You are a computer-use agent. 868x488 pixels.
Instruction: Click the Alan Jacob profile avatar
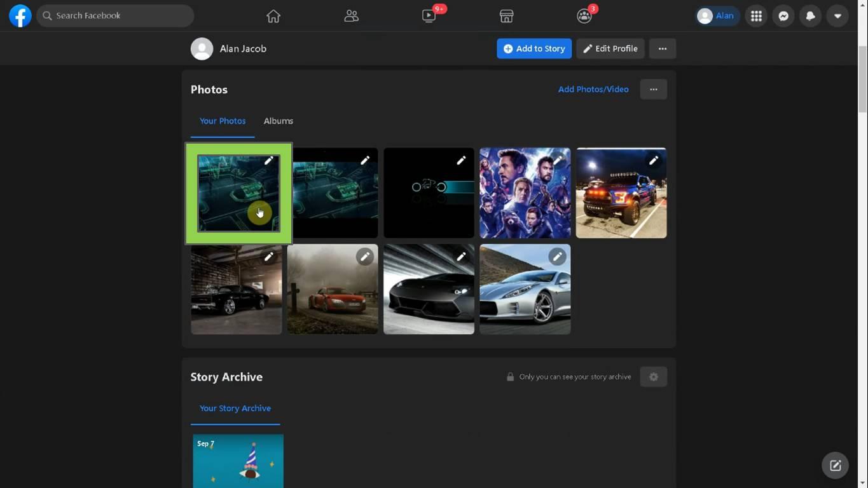click(x=202, y=49)
